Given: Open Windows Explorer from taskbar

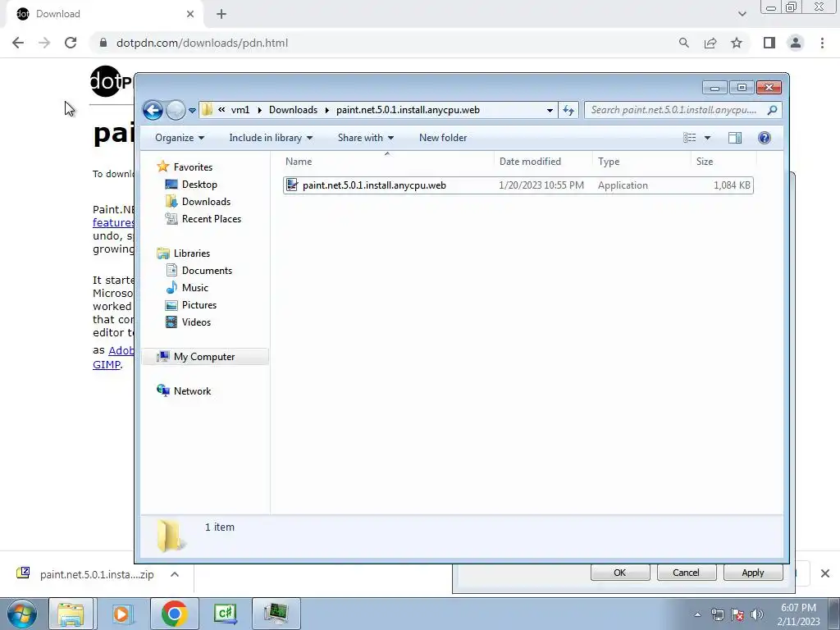Looking at the screenshot, I should tap(71, 614).
